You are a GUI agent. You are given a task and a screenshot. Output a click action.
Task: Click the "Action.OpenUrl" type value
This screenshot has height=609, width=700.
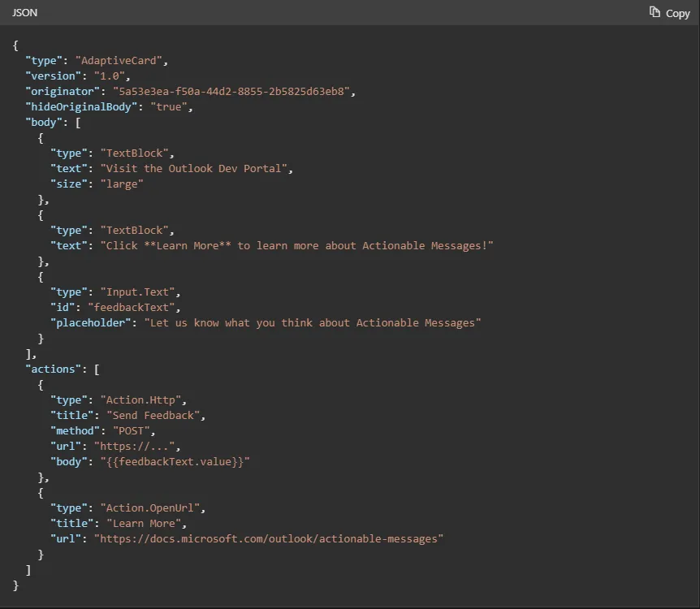[x=149, y=508]
